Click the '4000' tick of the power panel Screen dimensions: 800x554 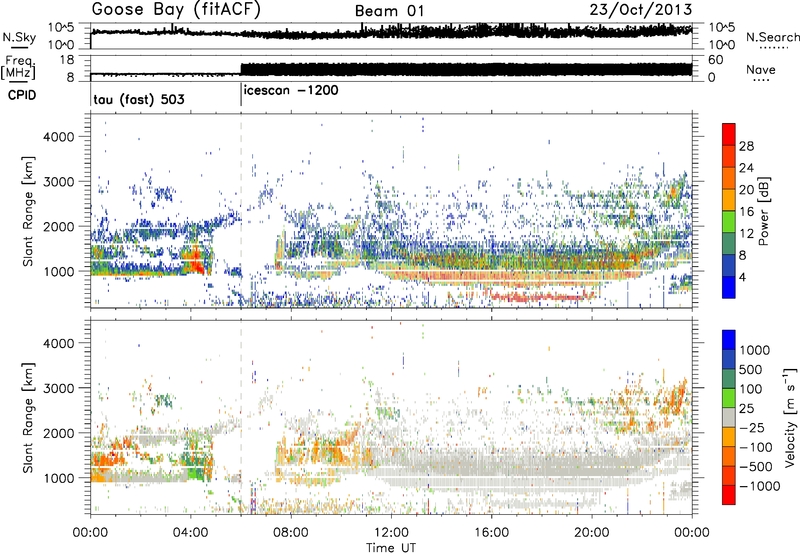pyautogui.click(x=59, y=137)
